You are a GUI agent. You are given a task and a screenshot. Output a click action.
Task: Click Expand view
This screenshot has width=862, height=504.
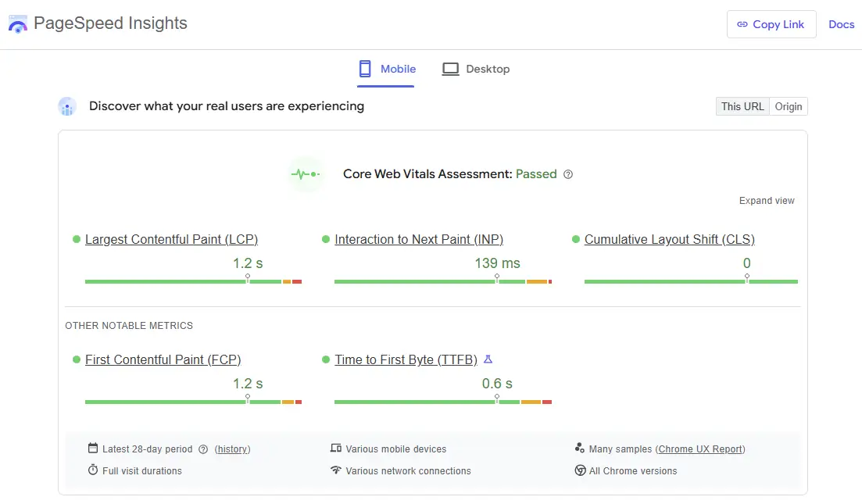767,201
